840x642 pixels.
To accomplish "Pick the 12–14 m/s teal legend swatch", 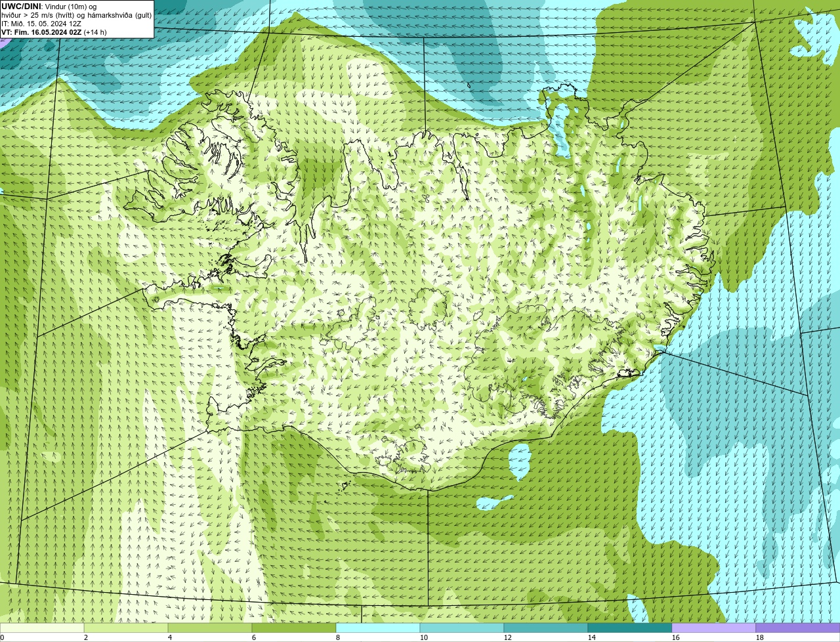I will [x=546, y=628].
